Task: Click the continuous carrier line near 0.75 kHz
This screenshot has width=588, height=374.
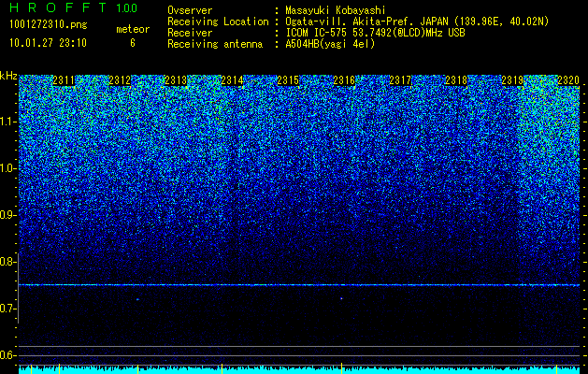Action: (x=299, y=285)
